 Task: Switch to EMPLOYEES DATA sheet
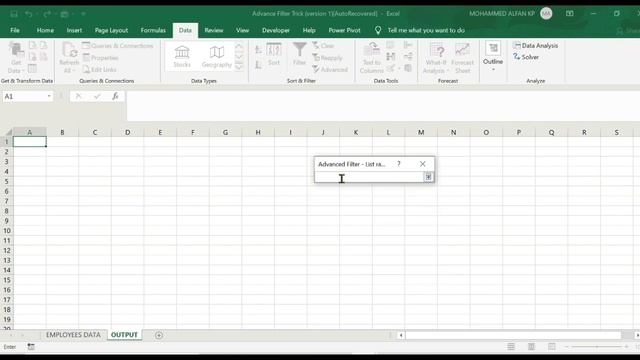(73, 335)
